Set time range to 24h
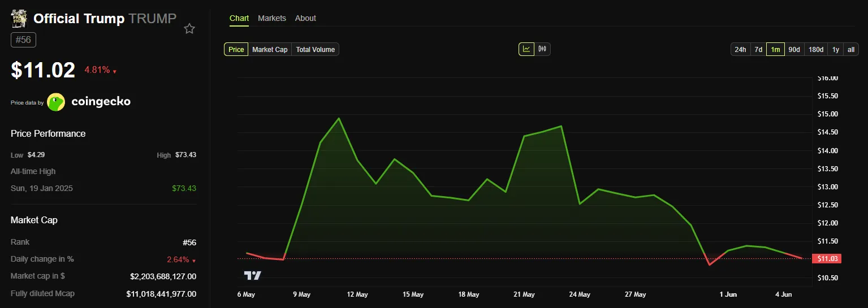The height and width of the screenshot is (308, 868). tap(740, 50)
